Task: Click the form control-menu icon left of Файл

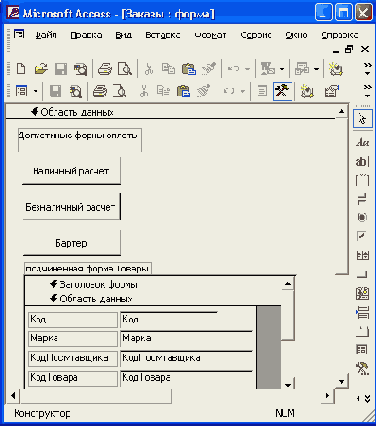Action: click(x=19, y=34)
